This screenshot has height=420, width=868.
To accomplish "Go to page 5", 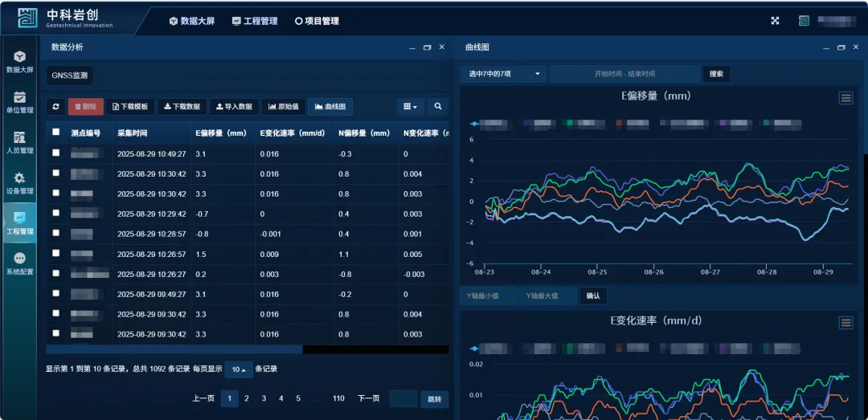I will coord(298,398).
